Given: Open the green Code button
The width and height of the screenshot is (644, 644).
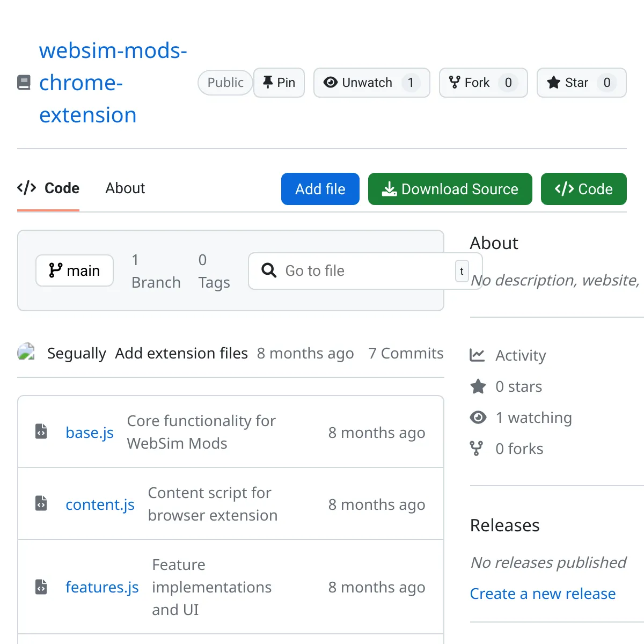Looking at the screenshot, I should [x=584, y=189].
